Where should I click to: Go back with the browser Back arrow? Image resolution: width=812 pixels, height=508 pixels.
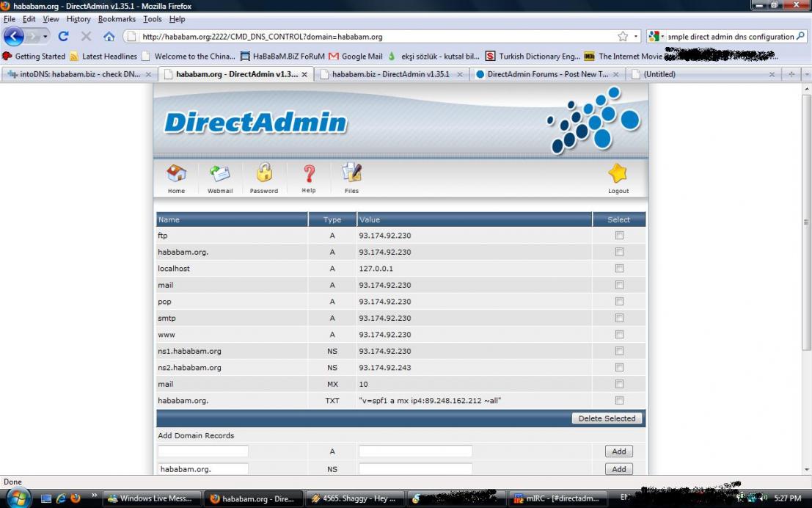coord(14,36)
